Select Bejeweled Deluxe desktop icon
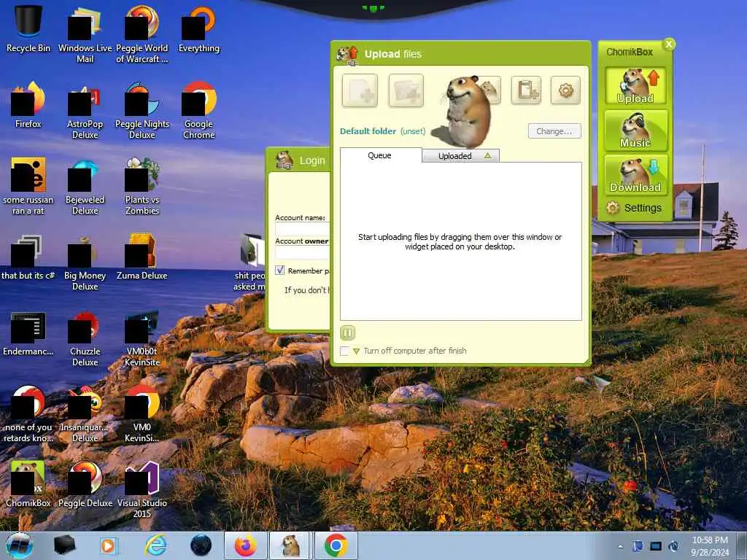 pyautogui.click(x=85, y=187)
